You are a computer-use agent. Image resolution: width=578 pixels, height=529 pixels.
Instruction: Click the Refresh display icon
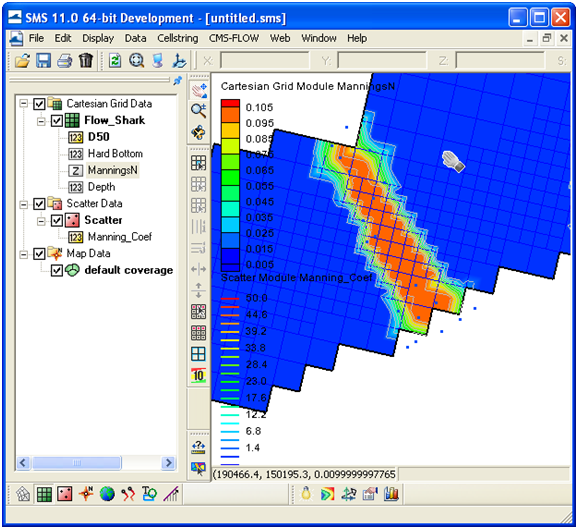point(115,60)
